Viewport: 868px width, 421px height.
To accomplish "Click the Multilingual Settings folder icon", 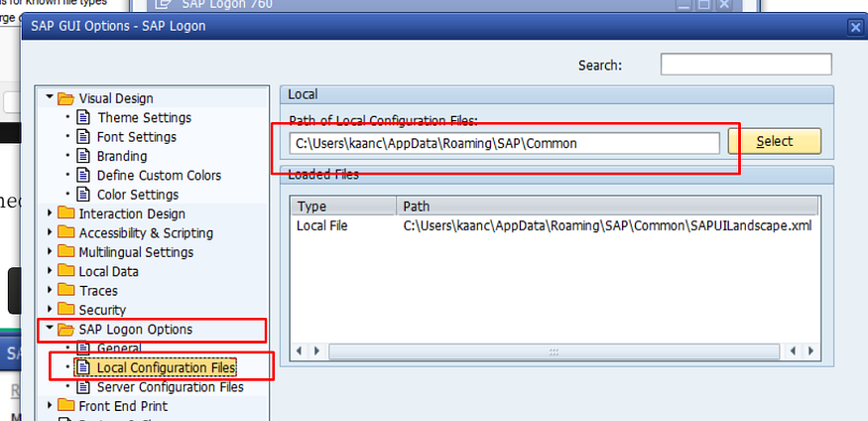I will [65, 252].
